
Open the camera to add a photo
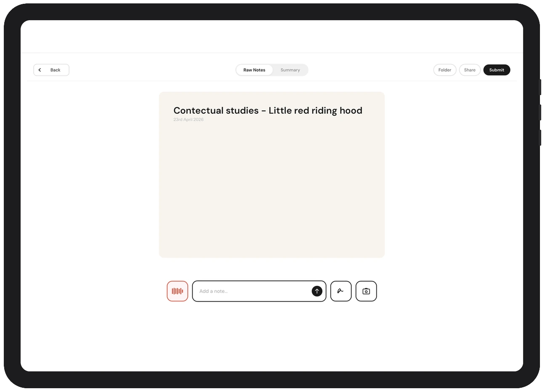pyautogui.click(x=366, y=291)
